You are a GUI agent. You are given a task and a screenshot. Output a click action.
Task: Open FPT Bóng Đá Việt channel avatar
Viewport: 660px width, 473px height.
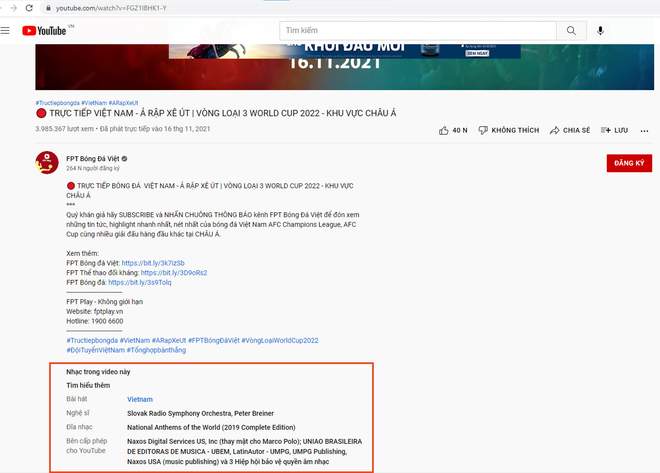pos(48,163)
